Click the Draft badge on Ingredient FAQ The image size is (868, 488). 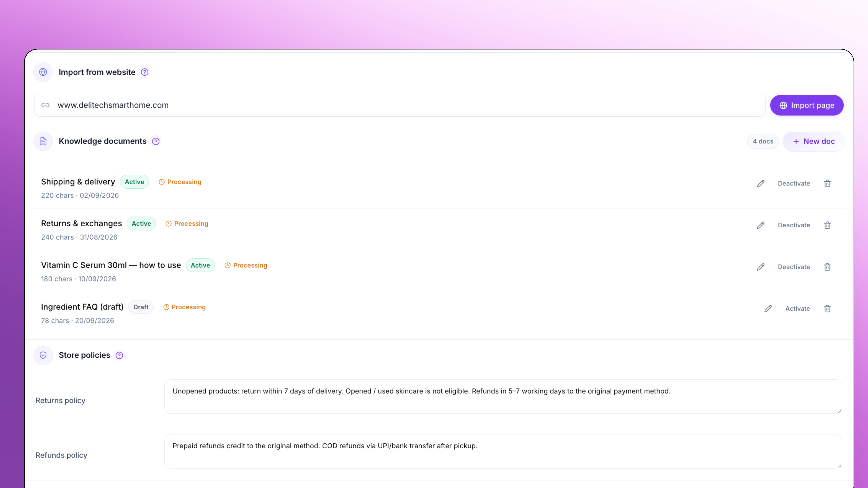tap(141, 307)
